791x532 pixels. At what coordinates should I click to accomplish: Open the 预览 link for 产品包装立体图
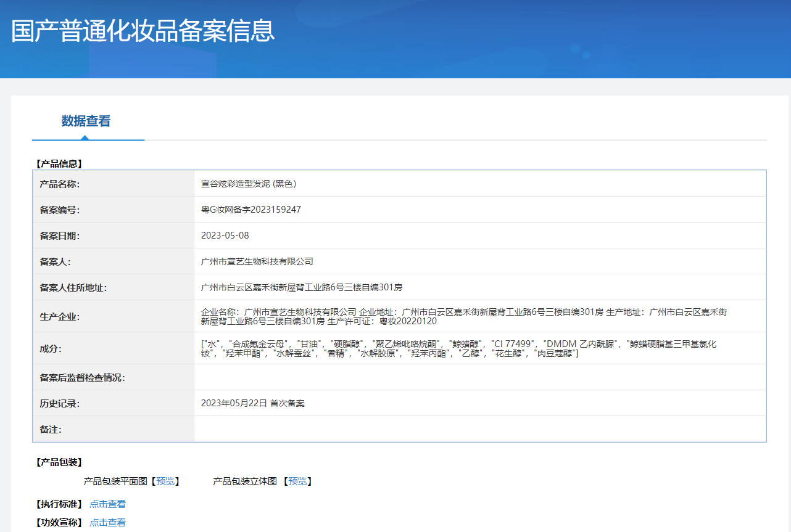coord(299,481)
